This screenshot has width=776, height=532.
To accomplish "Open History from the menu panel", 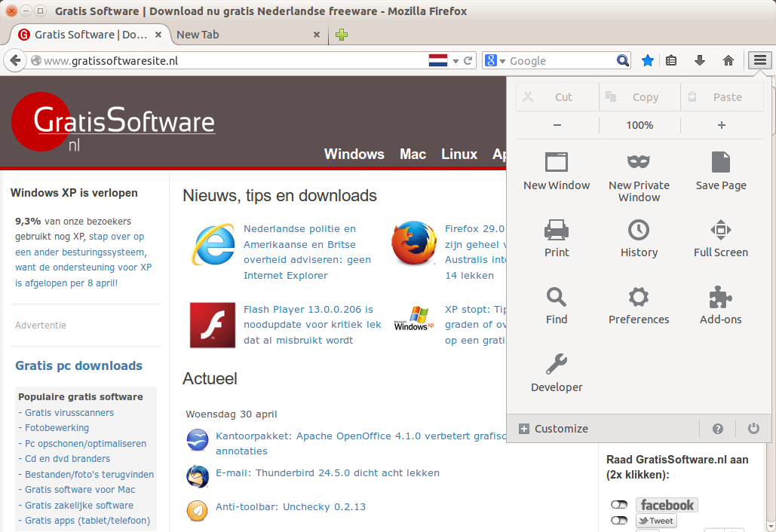I will (x=639, y=238).
